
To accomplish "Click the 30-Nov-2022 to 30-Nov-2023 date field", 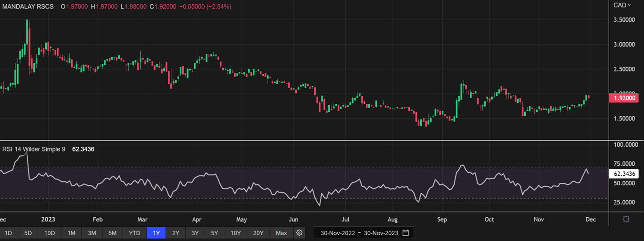I will click(x=358, y=233).
